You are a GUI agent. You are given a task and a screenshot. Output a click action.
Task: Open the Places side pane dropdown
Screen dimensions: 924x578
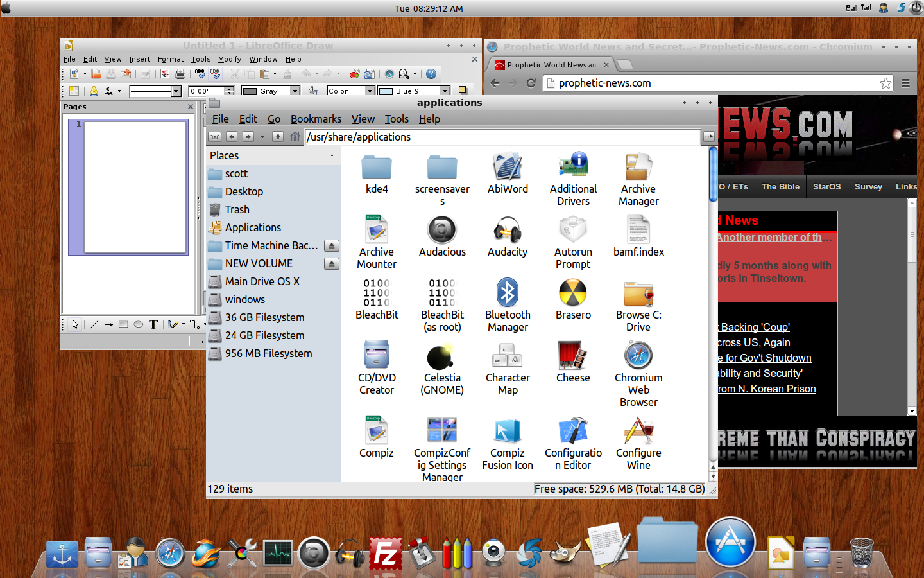[332, 156]
